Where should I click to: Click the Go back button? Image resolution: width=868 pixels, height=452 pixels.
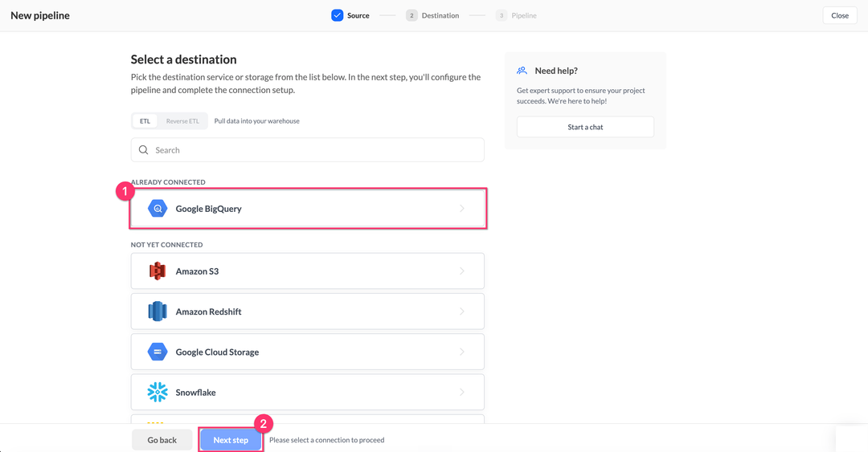162,440
